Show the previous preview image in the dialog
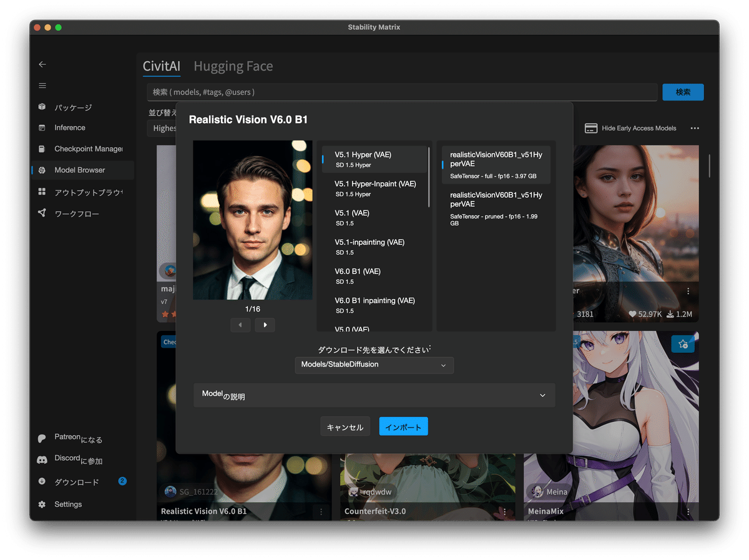Image resolution: width=749 pixels, height=560 pixels. [x=240, y=325]
